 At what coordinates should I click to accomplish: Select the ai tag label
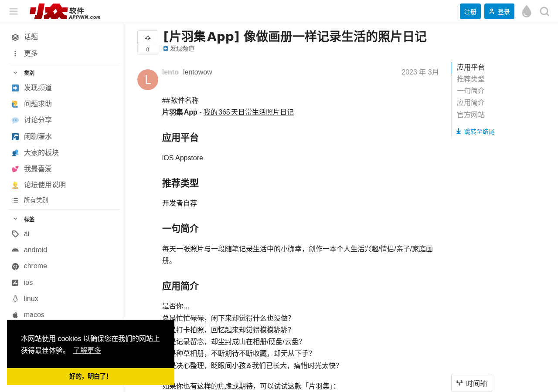coord(27,234)
